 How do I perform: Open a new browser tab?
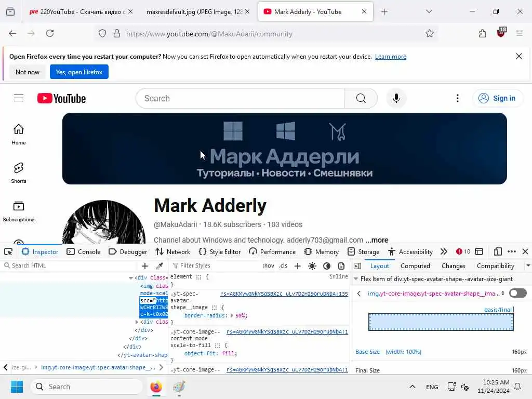[384, 12]
